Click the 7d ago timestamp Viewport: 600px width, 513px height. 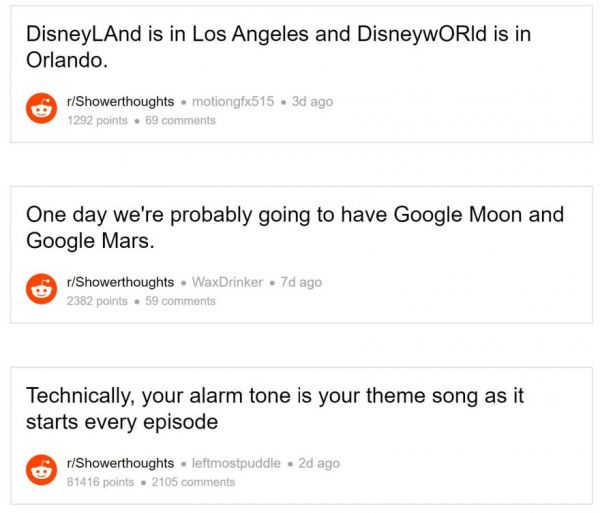click(301, 282)
